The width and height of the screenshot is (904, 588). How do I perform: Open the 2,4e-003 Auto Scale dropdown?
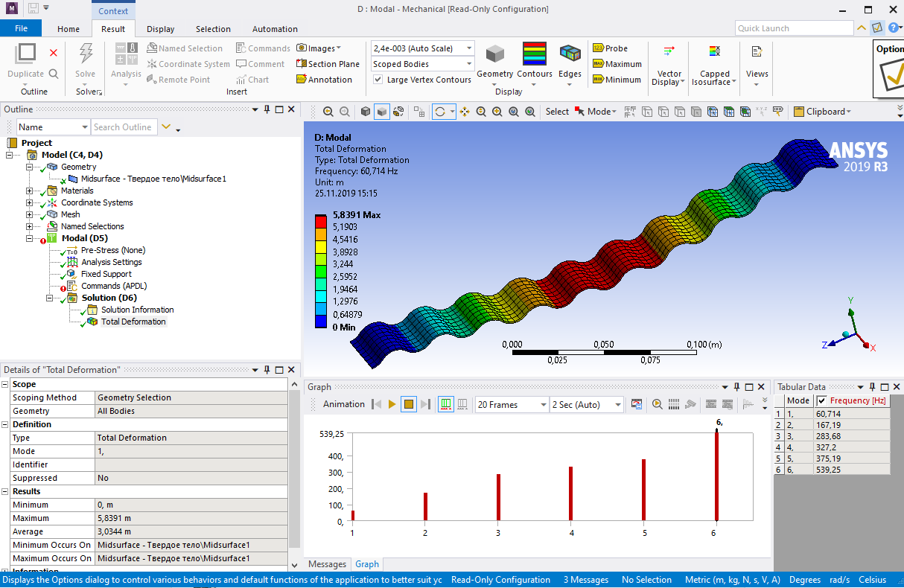click(x=468, y=47)
